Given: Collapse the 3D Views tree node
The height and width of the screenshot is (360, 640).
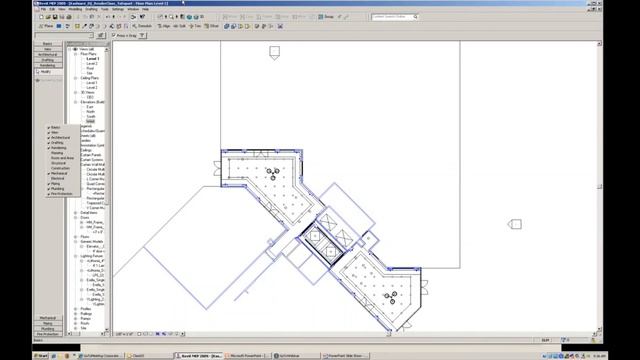Looking at the screenshot, I should 76,92.
